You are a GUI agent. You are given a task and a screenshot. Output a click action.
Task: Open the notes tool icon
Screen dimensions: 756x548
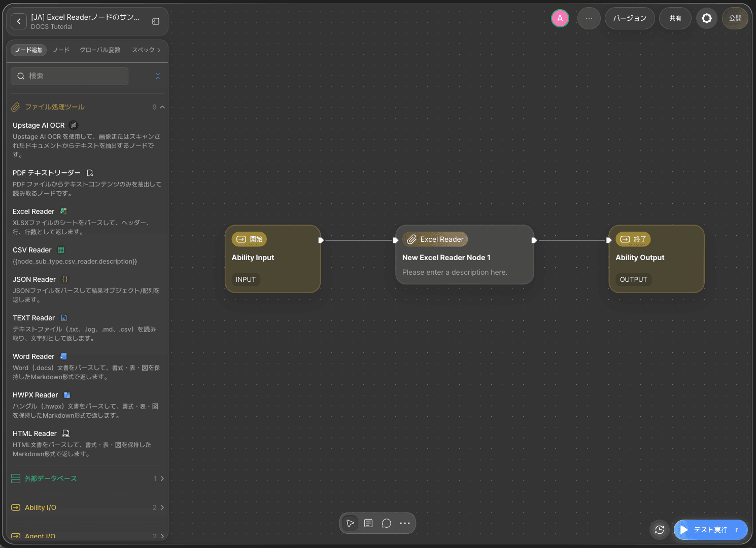point(368,523)
